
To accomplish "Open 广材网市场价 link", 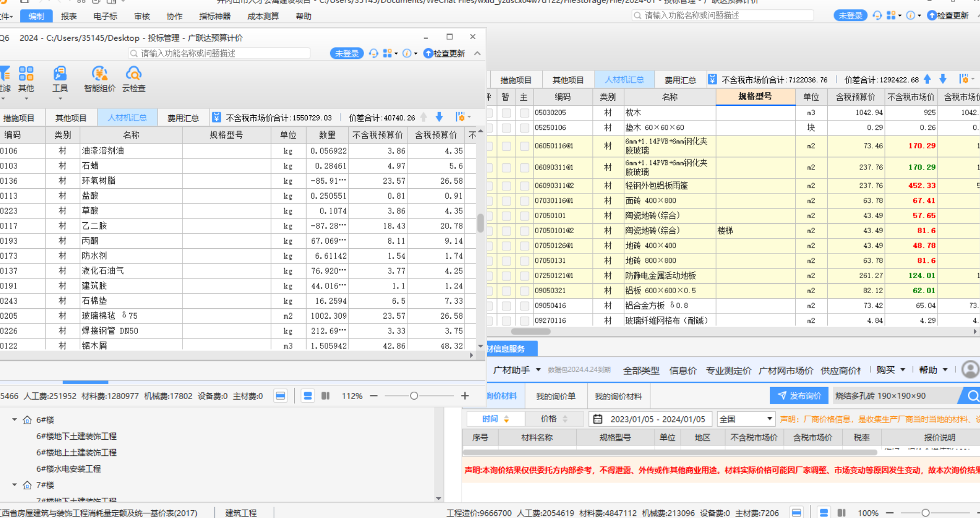I will pyautogui.click(x=785, y=370).
